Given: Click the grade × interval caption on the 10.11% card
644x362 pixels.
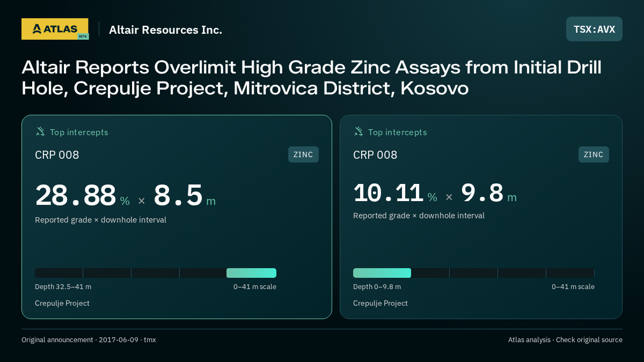Looking at the screenshot, I should (419, 216).
